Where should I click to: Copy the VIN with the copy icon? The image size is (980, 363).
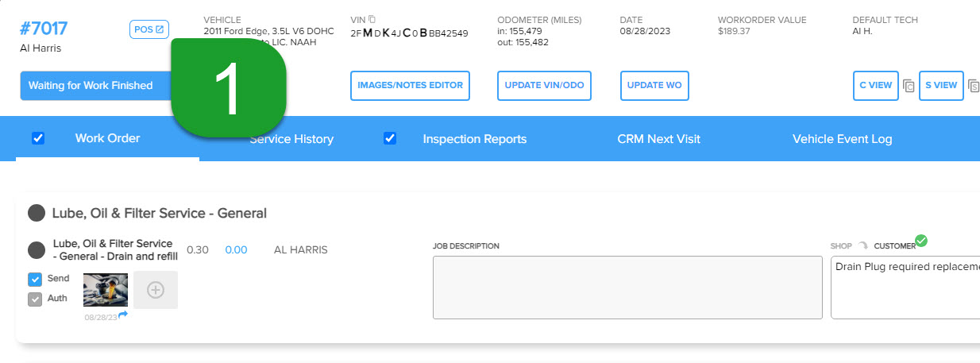point(372,18)
